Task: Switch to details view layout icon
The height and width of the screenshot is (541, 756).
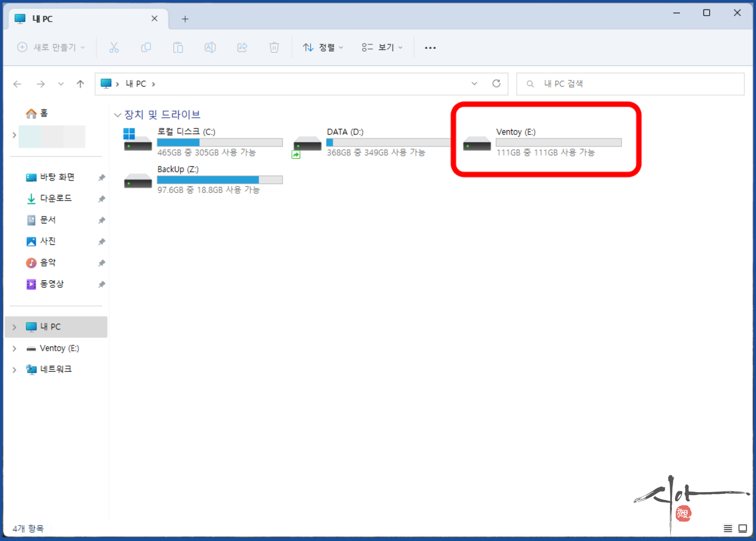Action: [x=727, y=528]
